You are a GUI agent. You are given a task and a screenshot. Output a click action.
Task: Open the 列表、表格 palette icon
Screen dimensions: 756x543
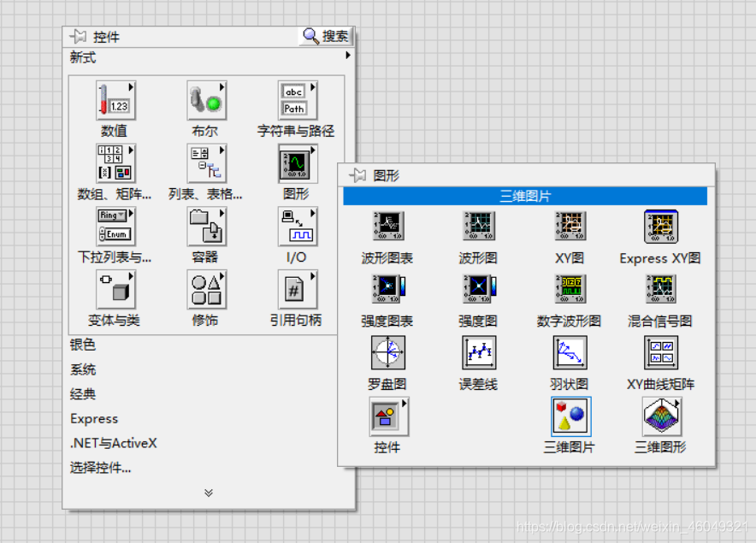[x=207, y=163]
